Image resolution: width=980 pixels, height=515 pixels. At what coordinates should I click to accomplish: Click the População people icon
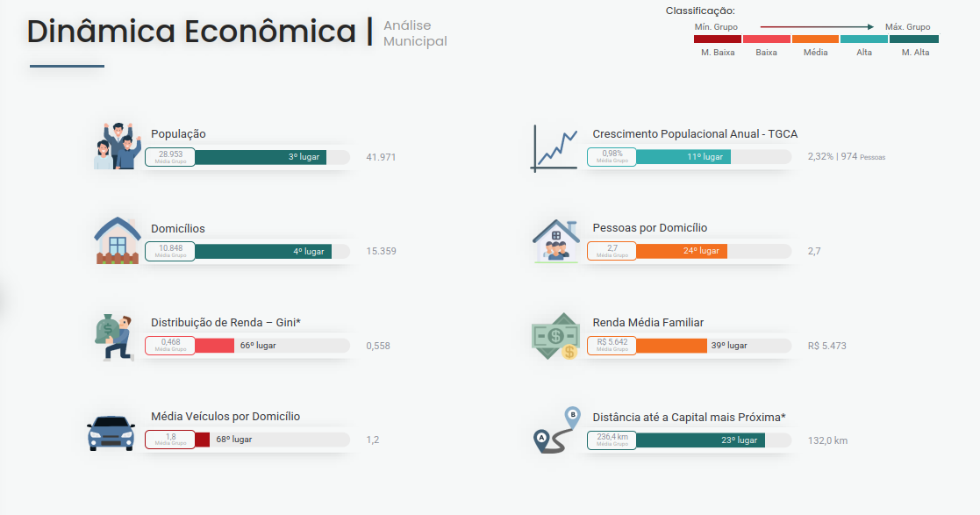pyautogui.click(x=118, y=146)
